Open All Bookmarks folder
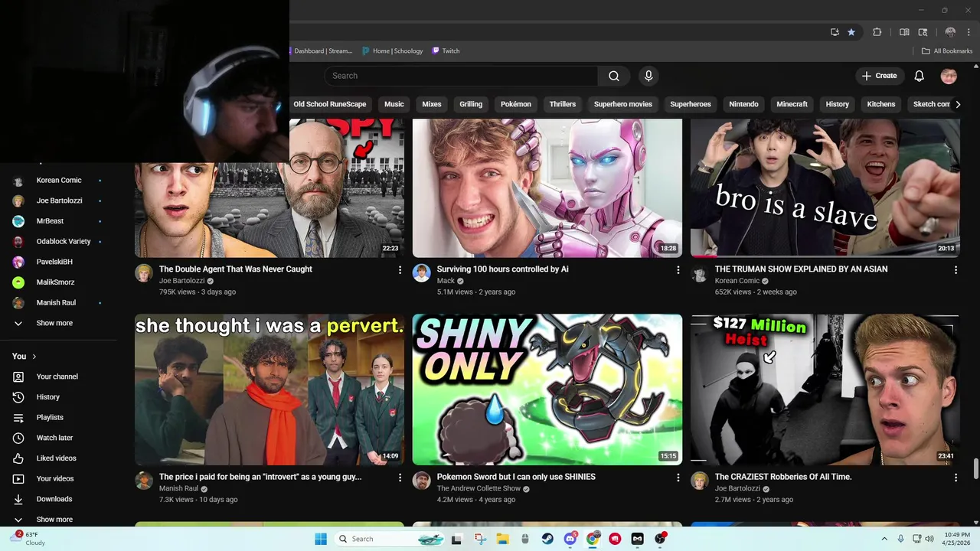The width and height of the screenshot is (980, 551). 947,51
